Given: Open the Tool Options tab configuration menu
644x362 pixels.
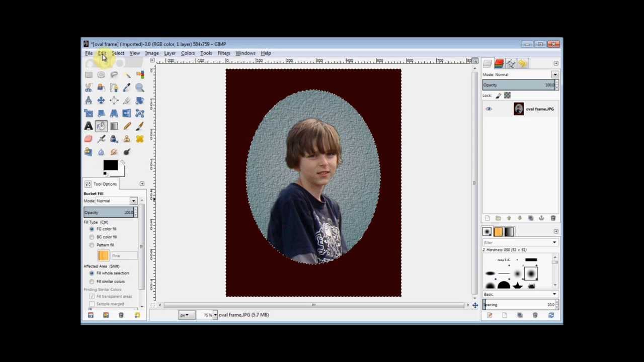Looking at the screenshot, I should (x=142, y=184).
